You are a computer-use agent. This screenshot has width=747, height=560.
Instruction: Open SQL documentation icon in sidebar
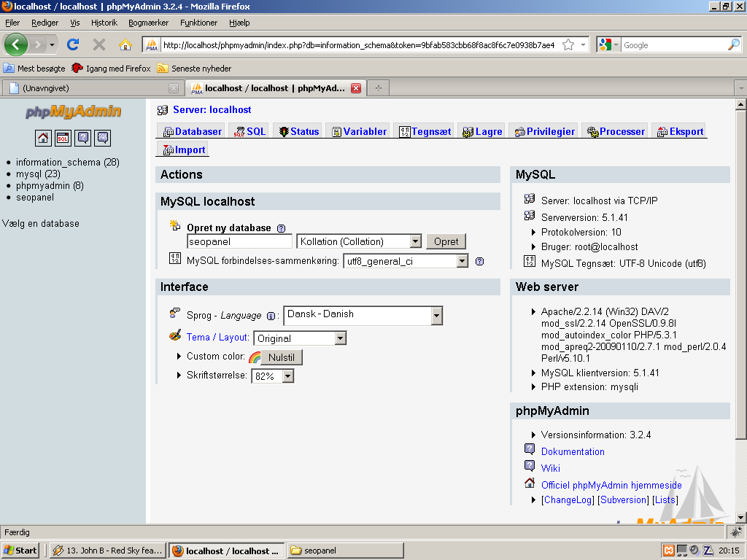pyautogui.click(x=102, y=138)
